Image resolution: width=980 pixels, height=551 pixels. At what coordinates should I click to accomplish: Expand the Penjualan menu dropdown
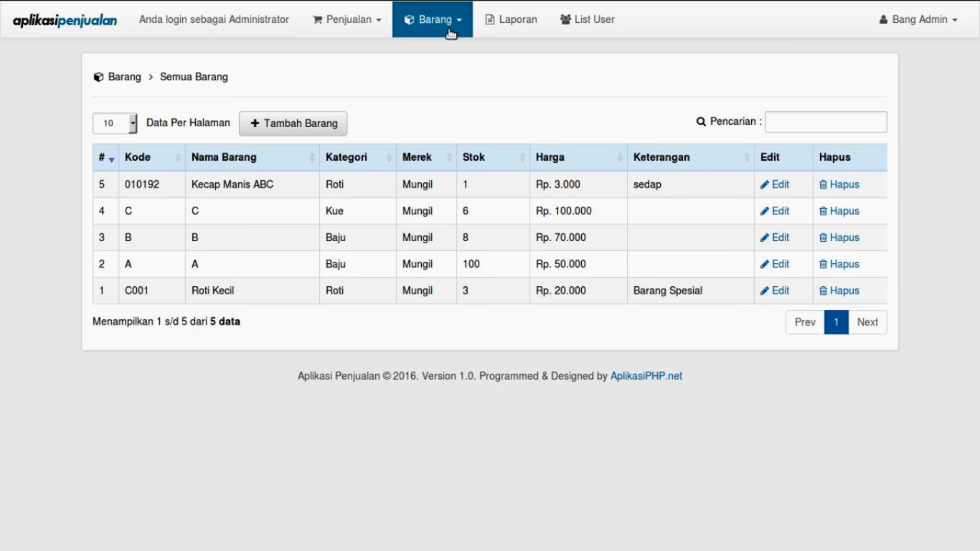click(347, 19)
